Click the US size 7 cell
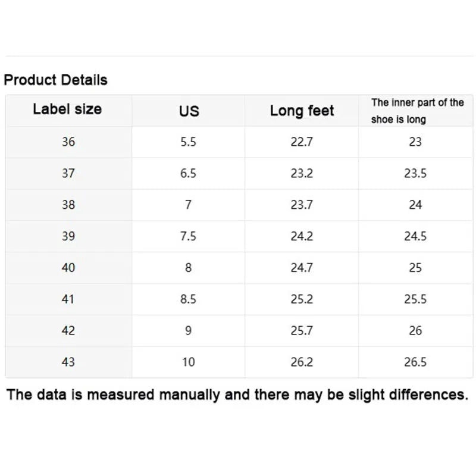Viewport: 476px width, 476px height. [188, 205]
